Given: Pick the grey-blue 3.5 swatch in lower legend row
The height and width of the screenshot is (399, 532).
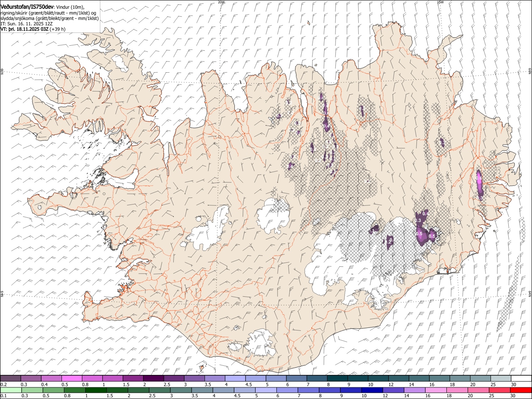Looking at the screenshot, I should (x=202, y=390).
